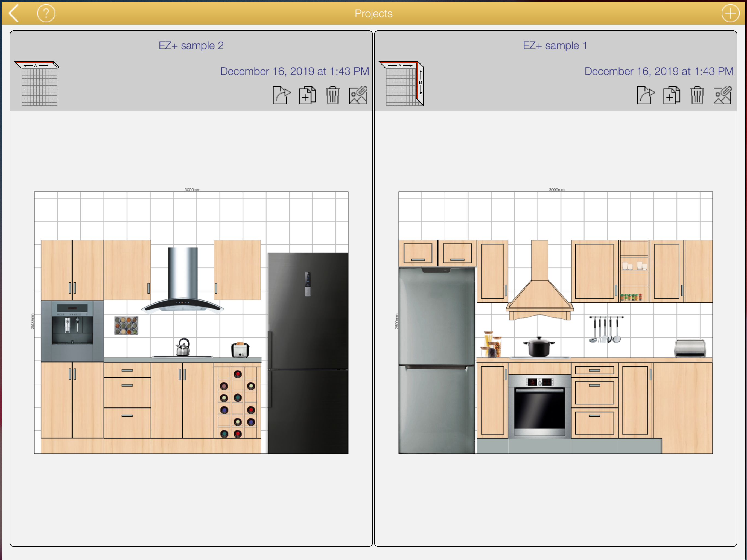
Task: Delete EZ+ sample 2 project
Action: (x=333, y=95)
